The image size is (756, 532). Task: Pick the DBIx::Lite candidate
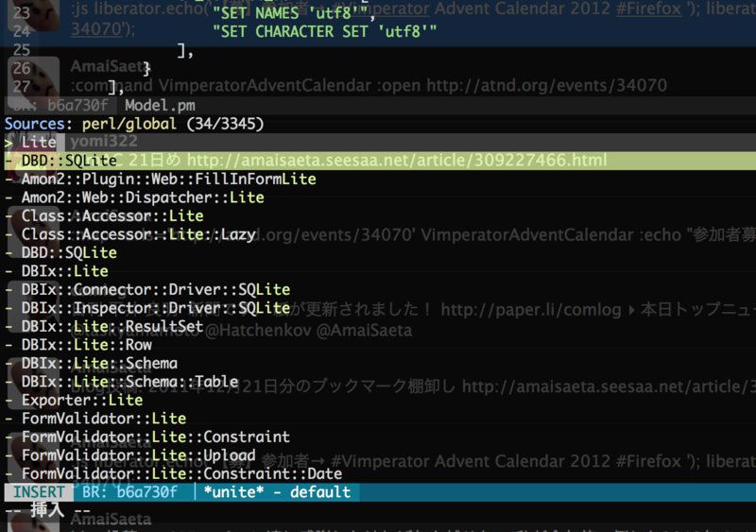click(x=64, y=271)
